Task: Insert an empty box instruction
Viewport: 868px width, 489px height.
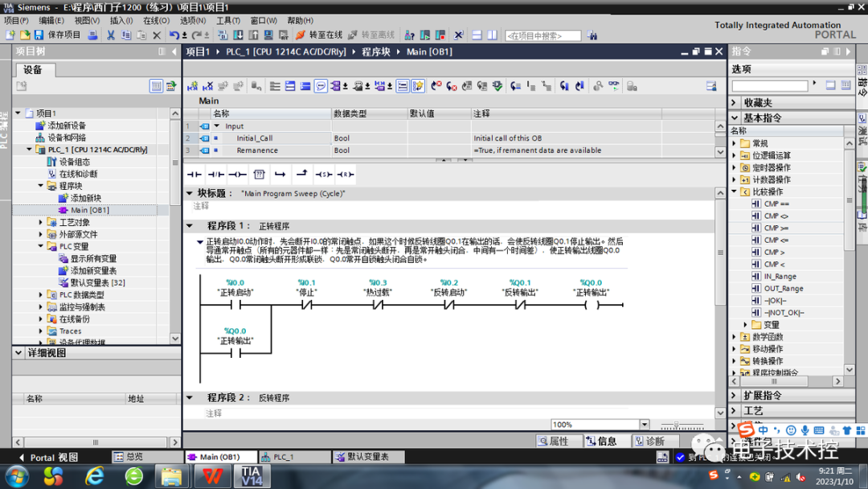Action: click(259, 175)
